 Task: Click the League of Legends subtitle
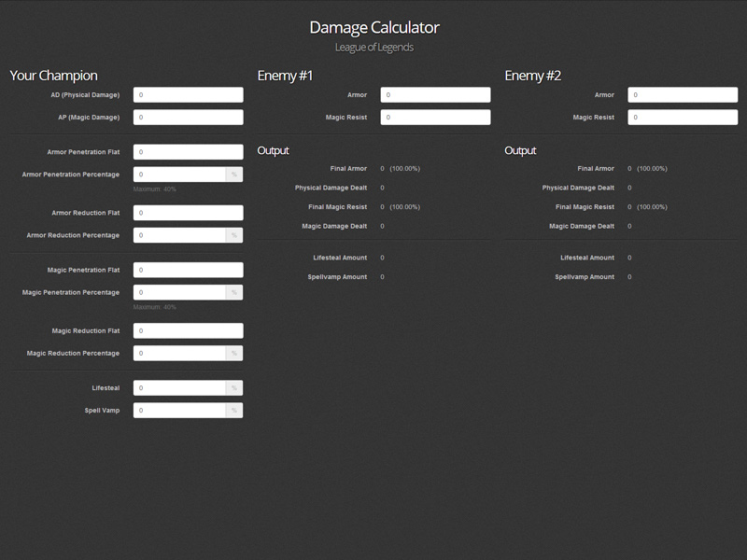374,48
